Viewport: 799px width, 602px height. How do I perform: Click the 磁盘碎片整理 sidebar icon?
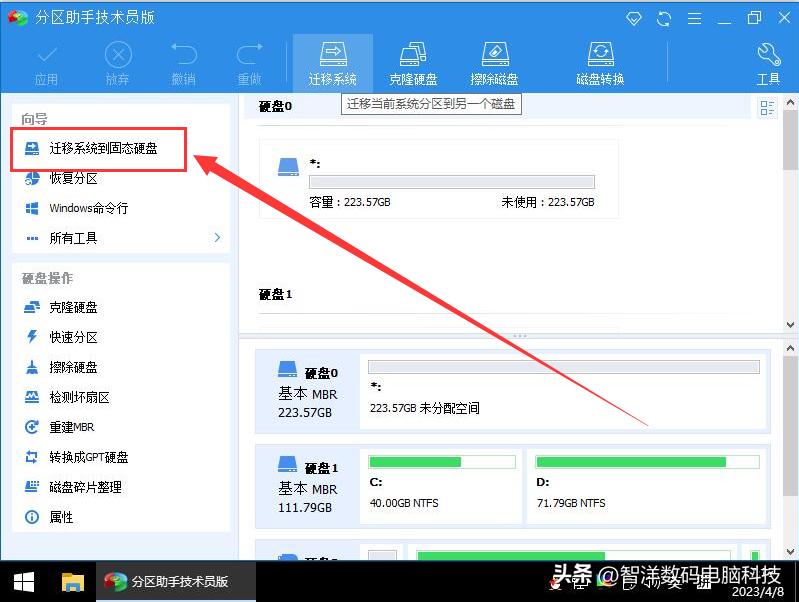click(32, 487)
